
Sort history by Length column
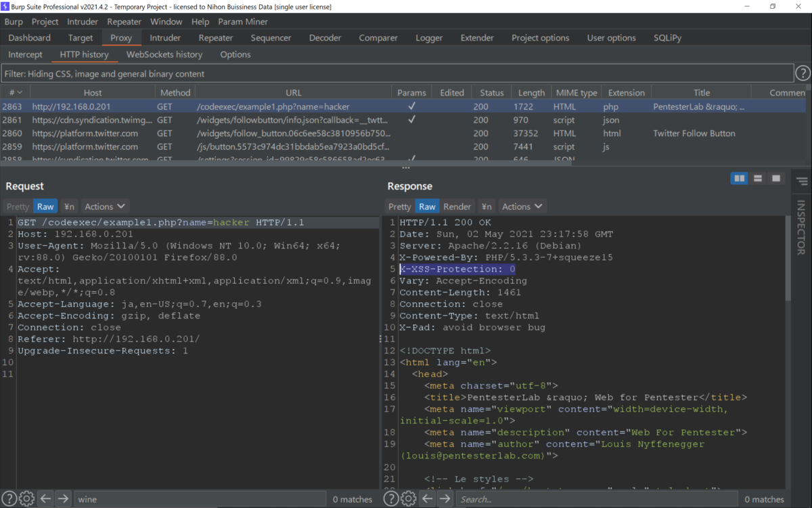tap(532, 93)
